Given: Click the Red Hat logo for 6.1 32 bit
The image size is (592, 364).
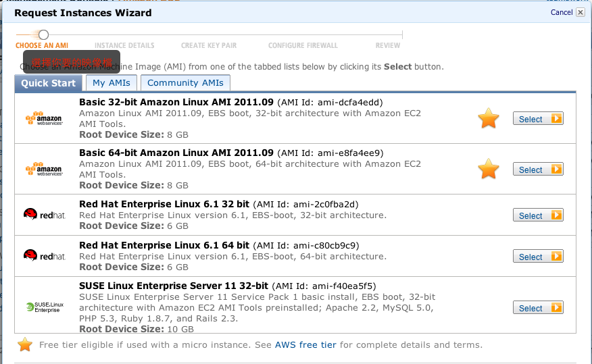Looking at the screenshot, I should coord(44,215).
